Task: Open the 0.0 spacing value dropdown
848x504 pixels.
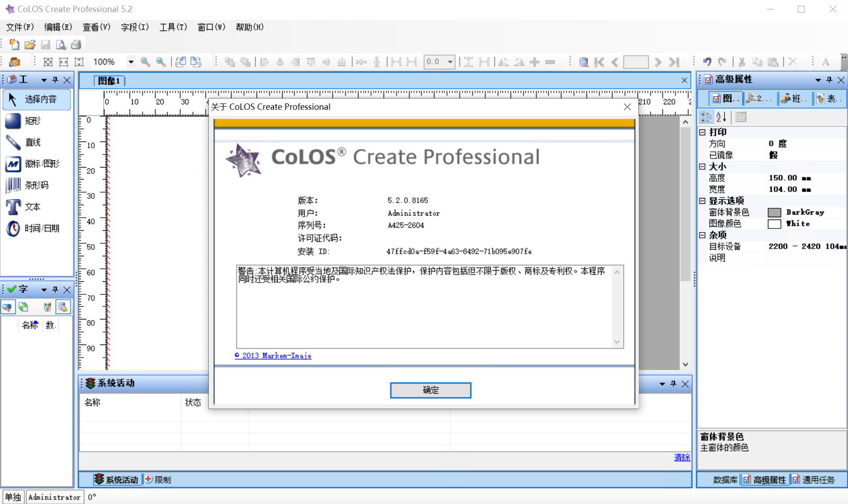Action: click(x=450, y=62)
